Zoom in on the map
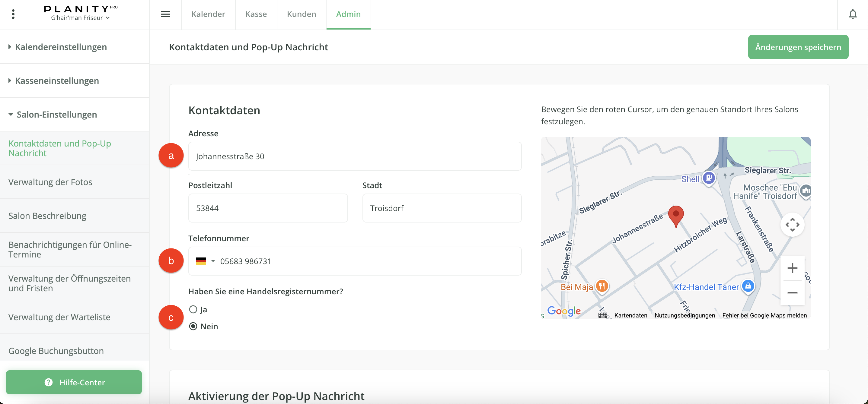Viewport: 868px width, 404px height. point(792,268)
